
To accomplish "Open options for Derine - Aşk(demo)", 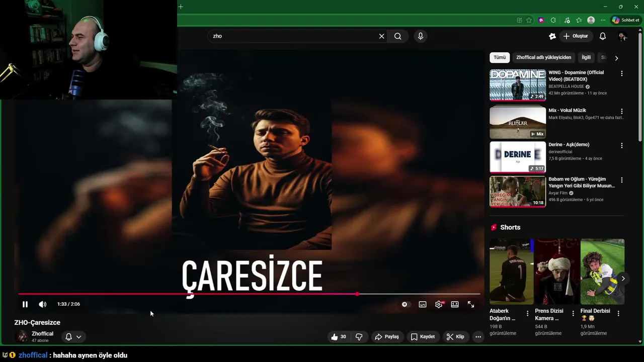I will [x=622, y=145].
